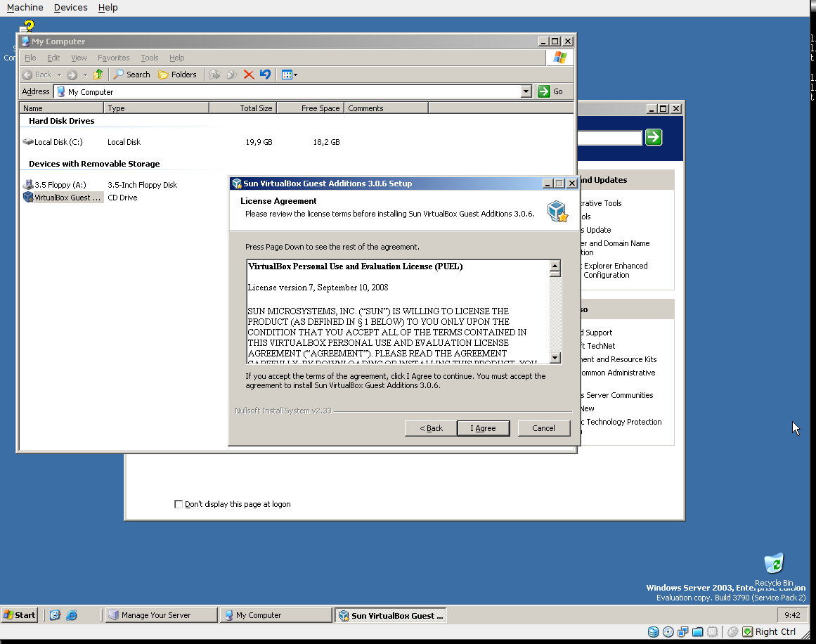Open the Recycle Bin icon
Viewport: 816px width, 644px height.
click(774, 569)
